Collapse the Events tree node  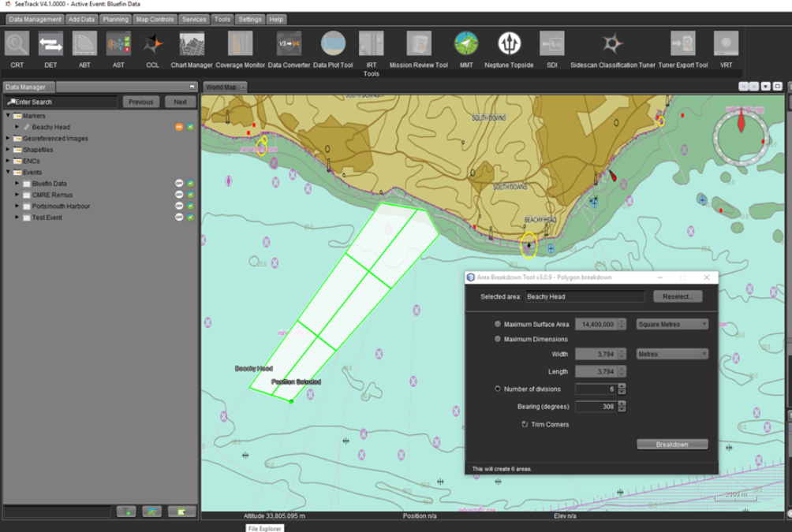[8, 172]
